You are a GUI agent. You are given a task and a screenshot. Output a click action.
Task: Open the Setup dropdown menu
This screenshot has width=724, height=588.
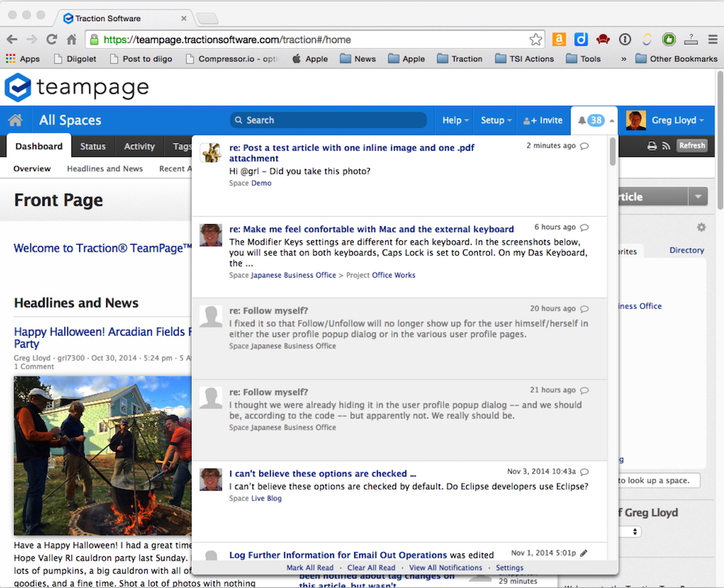pos(496,120)
